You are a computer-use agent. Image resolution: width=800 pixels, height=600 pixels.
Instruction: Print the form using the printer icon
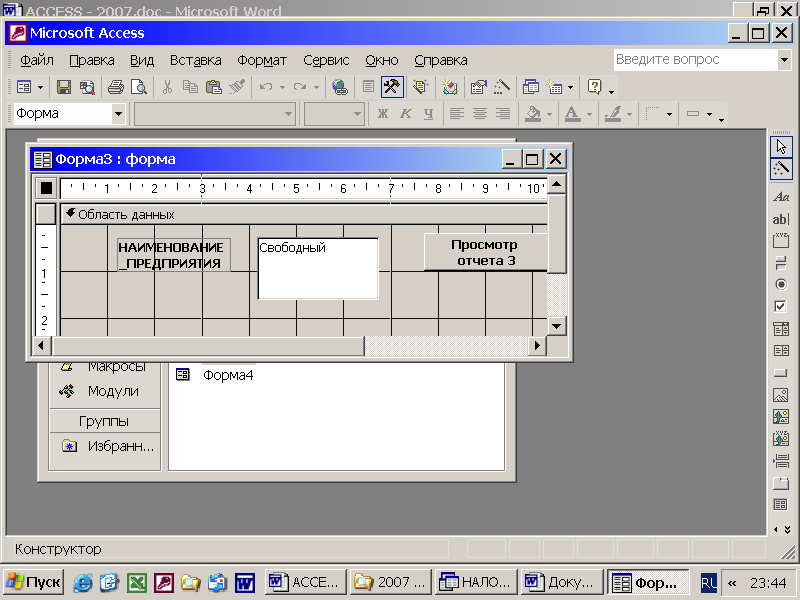click(115, 87)
